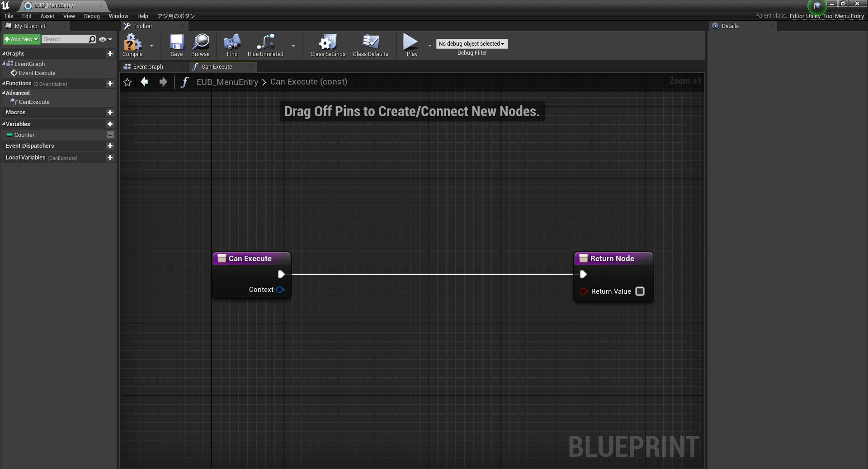Screen dimensions: 868x469
Task: Close the Can Execute graph tab
Action: coord(251,67)
